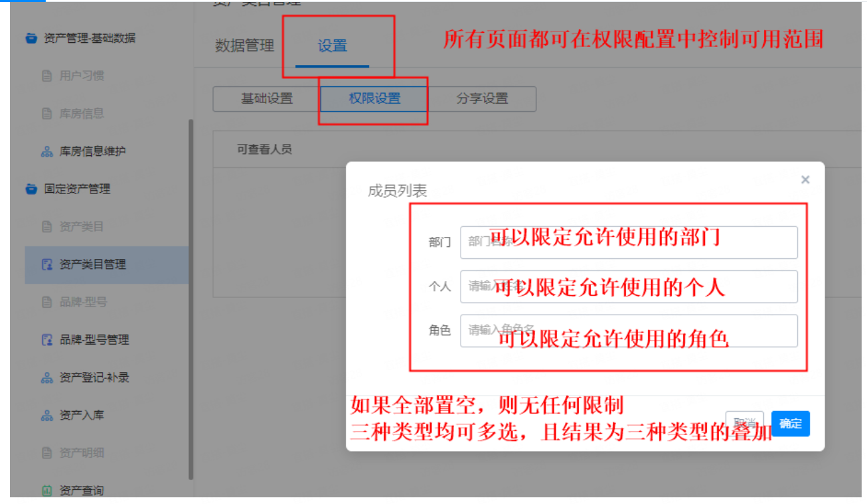Screen dimensions: 867x504
Task: Click the 库房信息 document icon
Action: click(47, 114)
